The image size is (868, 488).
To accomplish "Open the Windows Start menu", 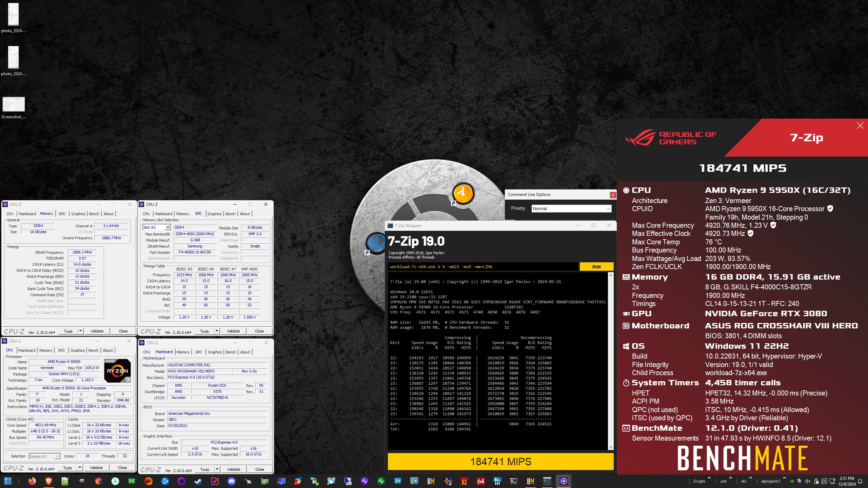I will pos(8,481).
